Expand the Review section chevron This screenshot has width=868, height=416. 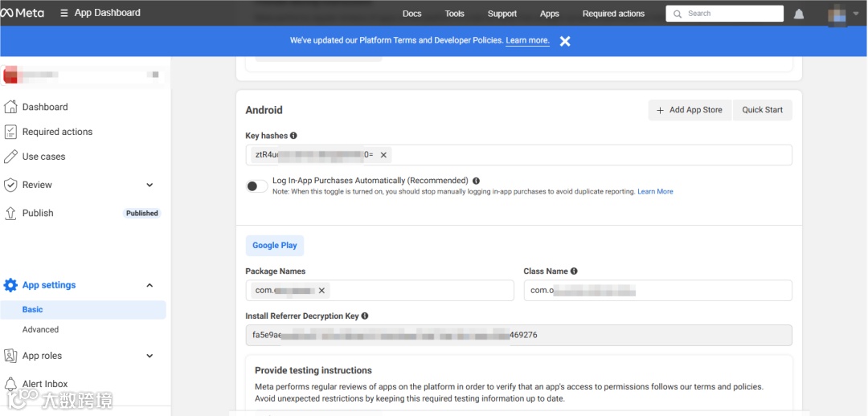tap(149, 185)
